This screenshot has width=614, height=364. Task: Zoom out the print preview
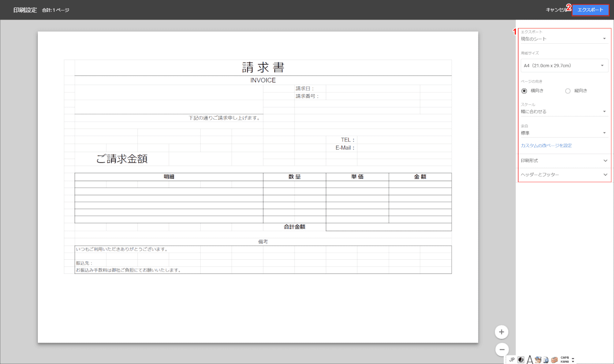(x=501, y=349)
